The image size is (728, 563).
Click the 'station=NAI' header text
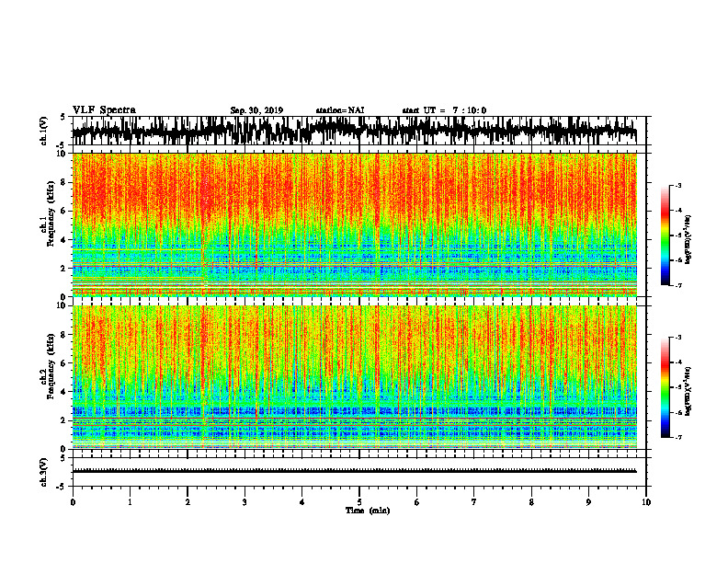click(x=340, y=110)
